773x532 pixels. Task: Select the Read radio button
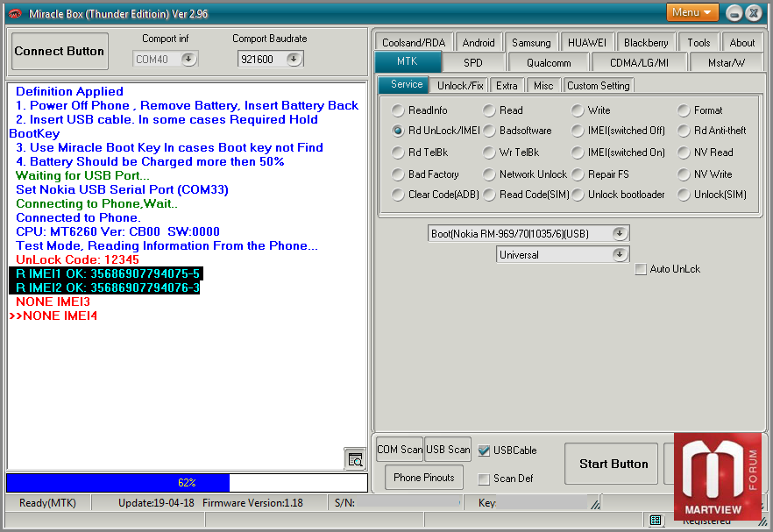tap(489, 110)
